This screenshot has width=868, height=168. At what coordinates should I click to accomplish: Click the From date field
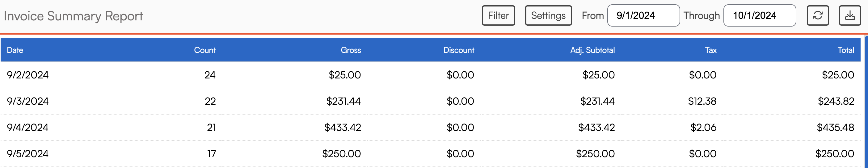(643, 15)
